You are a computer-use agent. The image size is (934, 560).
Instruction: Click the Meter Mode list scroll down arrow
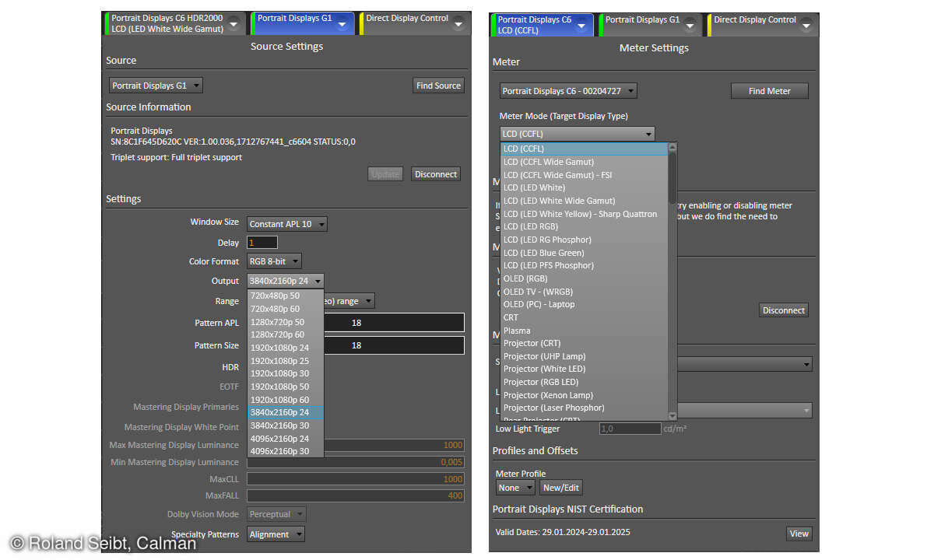672,415
